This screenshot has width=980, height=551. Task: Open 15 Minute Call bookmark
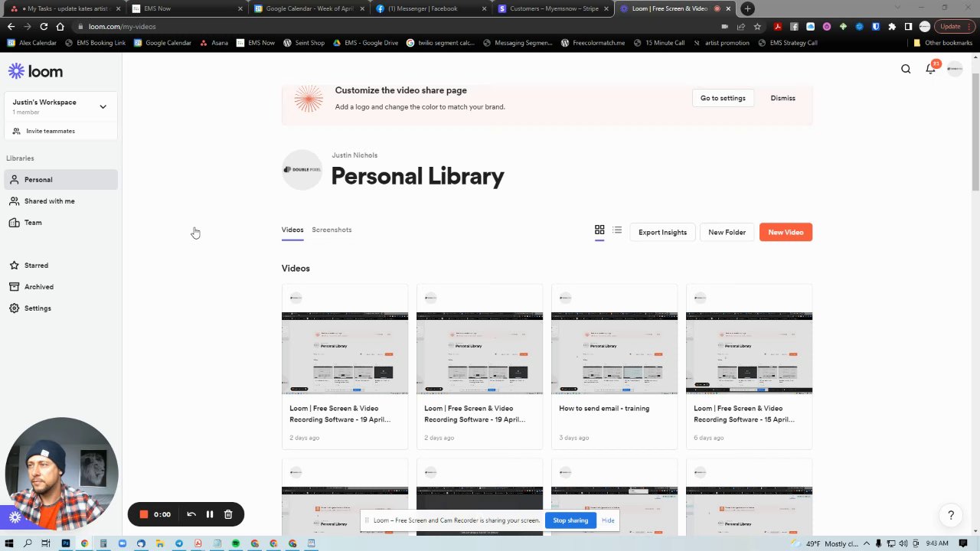[658, 43]
